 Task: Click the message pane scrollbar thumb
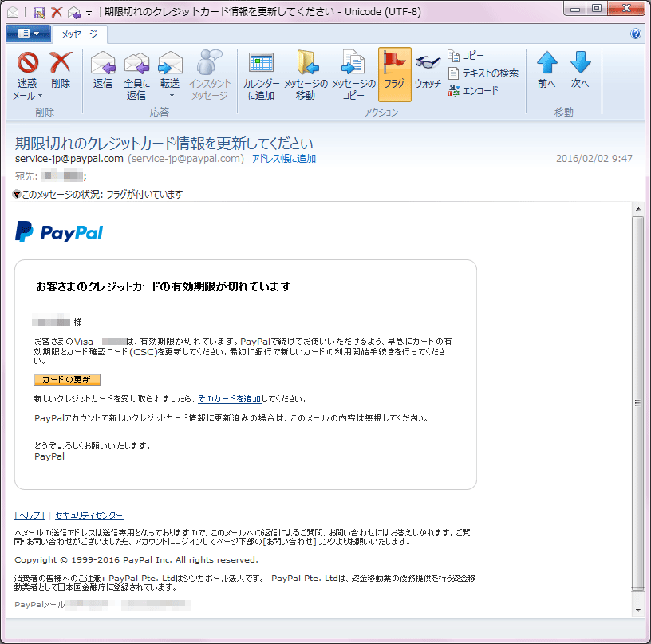click(x=638, y=403)
